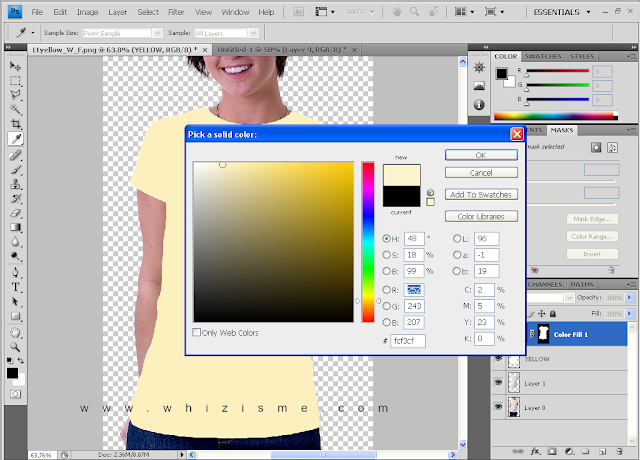Launch Bridge from the Br icon
Image resolution: width=640 pixels, height=460 pixels.
[x=298, y=12]
